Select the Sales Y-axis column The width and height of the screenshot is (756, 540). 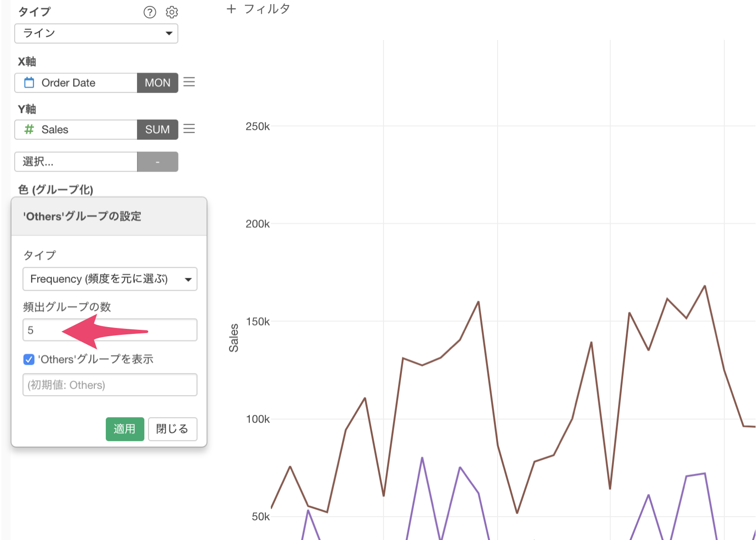point(76,130)
